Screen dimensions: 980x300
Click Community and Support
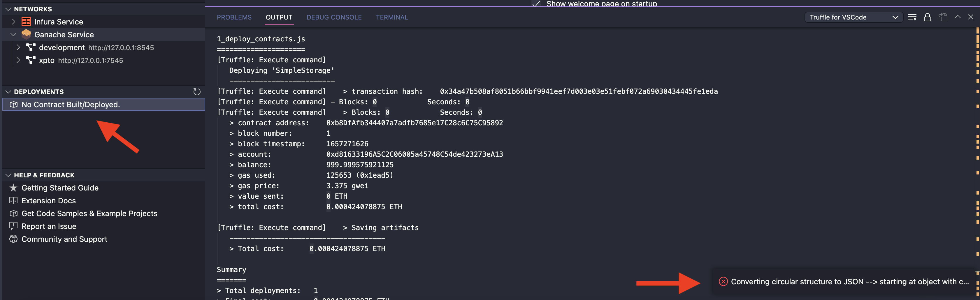[64, 239]
